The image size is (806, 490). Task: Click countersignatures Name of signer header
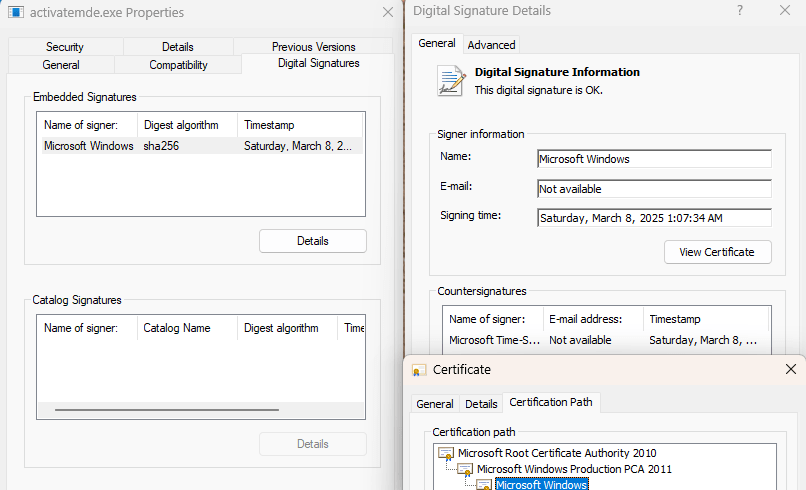493,319
